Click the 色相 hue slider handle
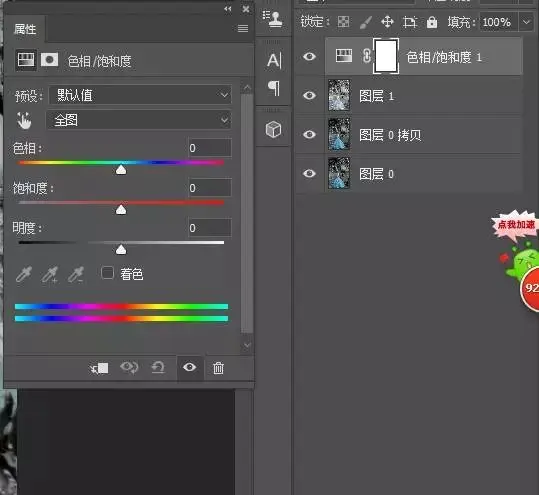This screenshot has height=495, width=539. [121, 169]
